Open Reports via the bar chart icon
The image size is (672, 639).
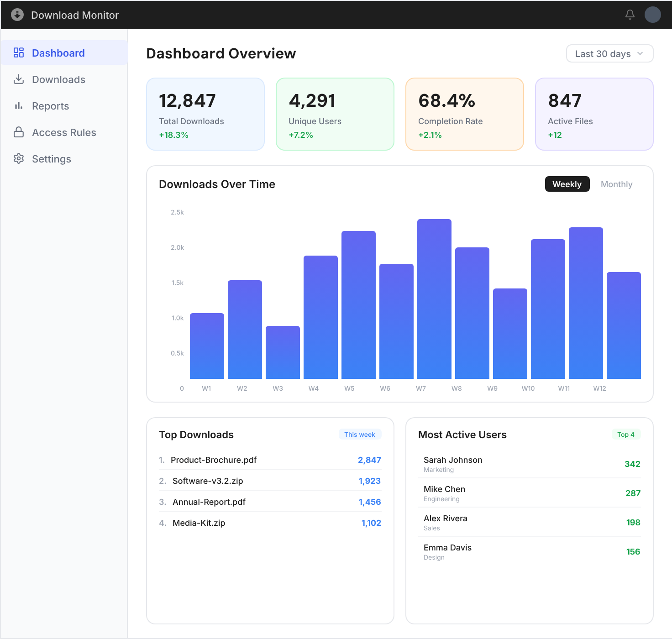tap(19, 105)
